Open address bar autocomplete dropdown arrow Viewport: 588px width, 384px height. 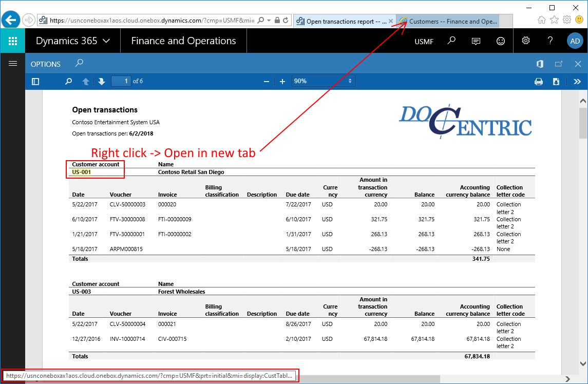point(269,20)
